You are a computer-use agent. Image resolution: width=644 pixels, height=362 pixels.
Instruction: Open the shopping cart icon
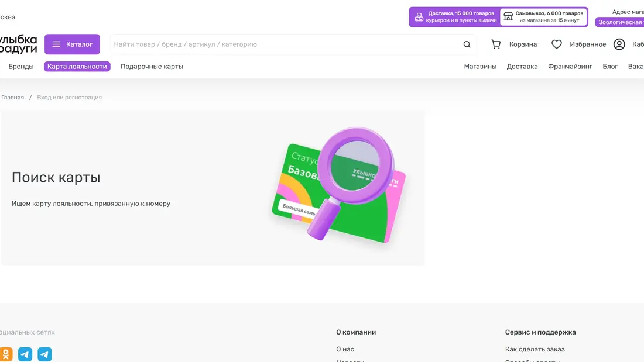pos(496,44)
